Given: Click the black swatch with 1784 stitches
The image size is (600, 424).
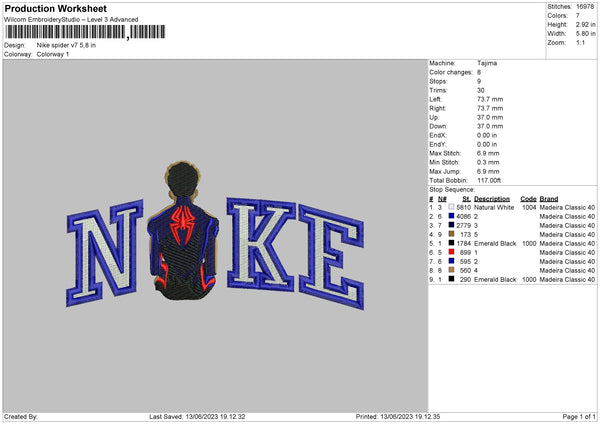Looking at the screenshot, I should tap(452, 243).
